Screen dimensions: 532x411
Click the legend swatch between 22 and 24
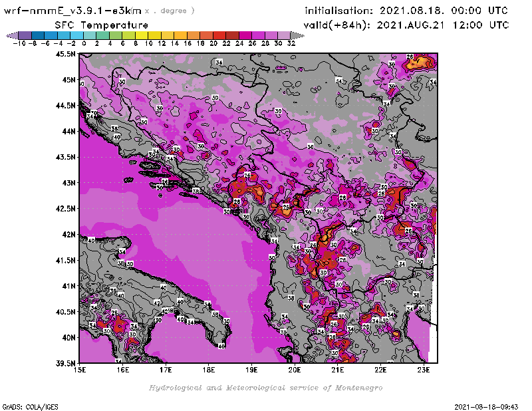(x=232, y=35)
